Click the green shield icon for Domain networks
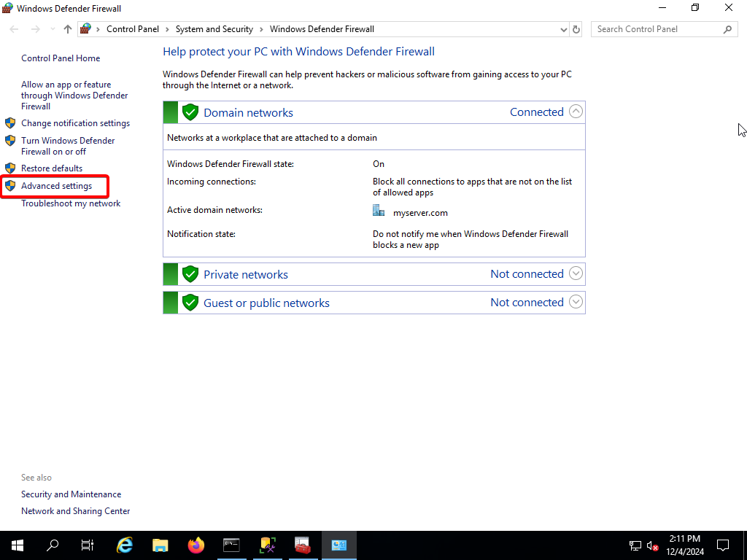The image size is (747, 560). click(x=190, y=112)
